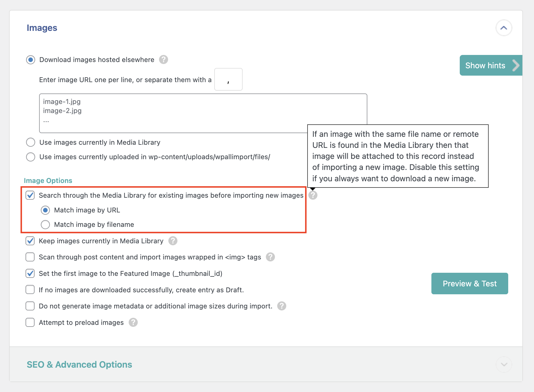The image size is (534, 392).
Task: Choose images uploaded in wpallimport/files option
Action: point(31,157)
